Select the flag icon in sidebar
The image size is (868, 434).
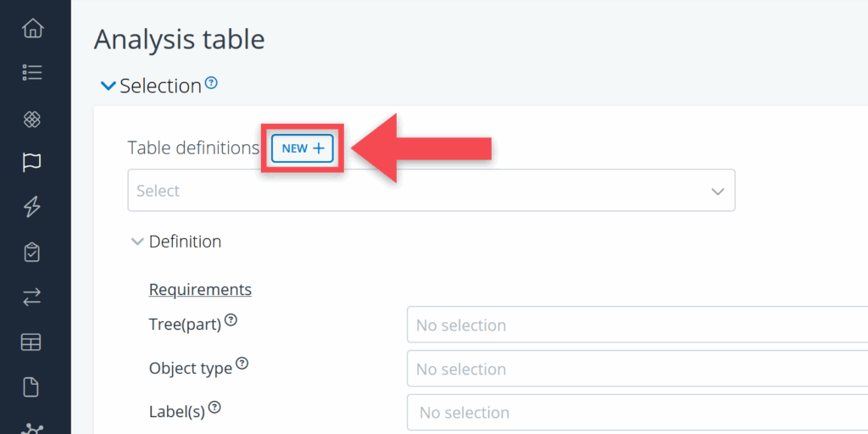31,162
